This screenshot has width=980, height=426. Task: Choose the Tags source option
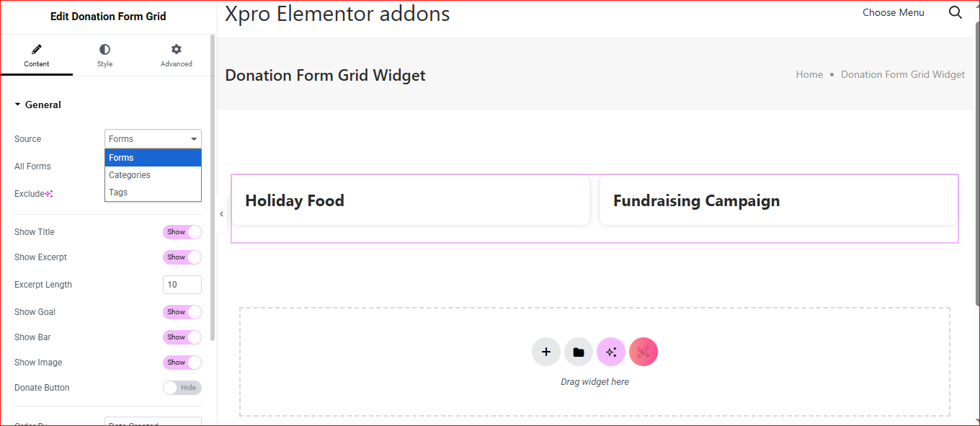click(118, 192)
